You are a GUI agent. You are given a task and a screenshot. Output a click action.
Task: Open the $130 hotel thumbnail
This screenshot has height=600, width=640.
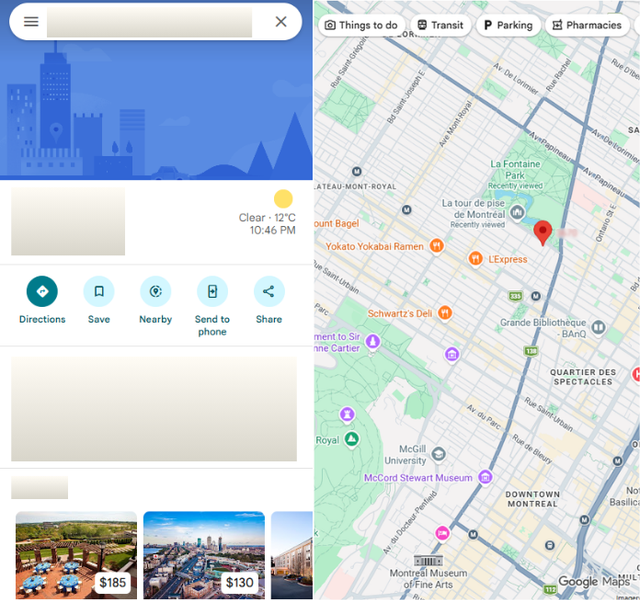point(204,555)
